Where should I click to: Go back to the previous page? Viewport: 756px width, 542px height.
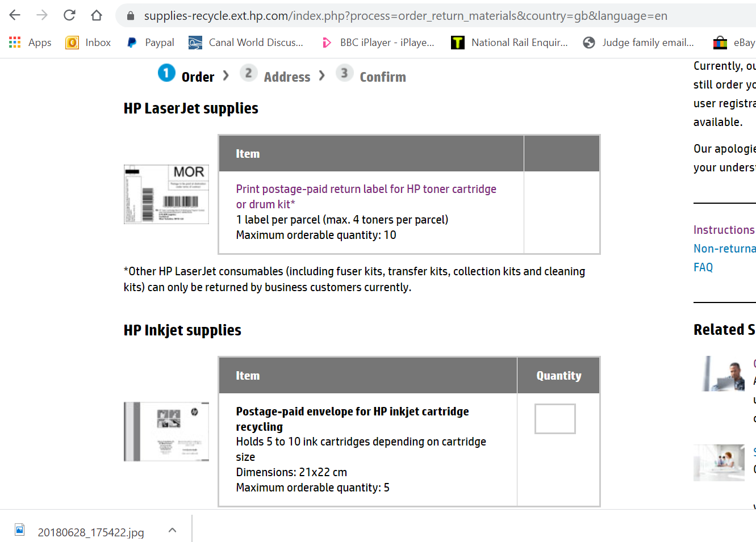click(15, 15)
